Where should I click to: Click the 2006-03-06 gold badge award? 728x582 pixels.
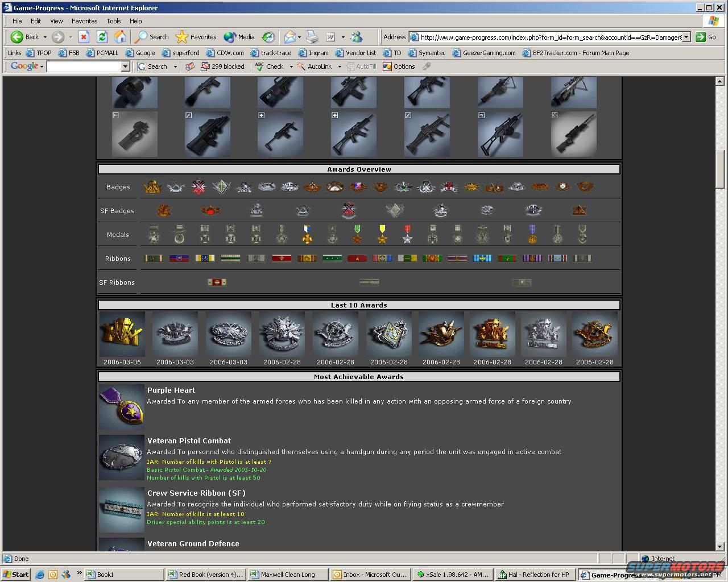pos(122,334)
